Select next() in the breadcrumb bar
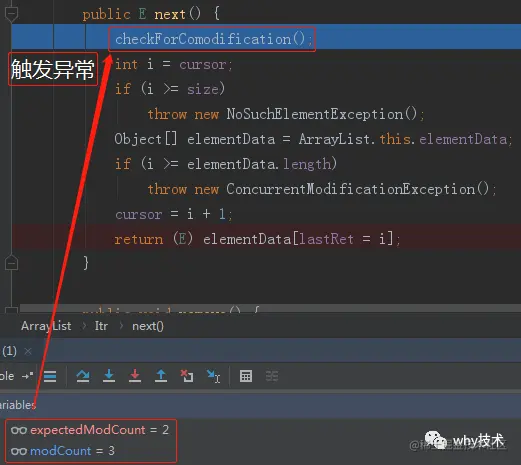The height and width of the screenshot is (465, 521). pos(148,326)
